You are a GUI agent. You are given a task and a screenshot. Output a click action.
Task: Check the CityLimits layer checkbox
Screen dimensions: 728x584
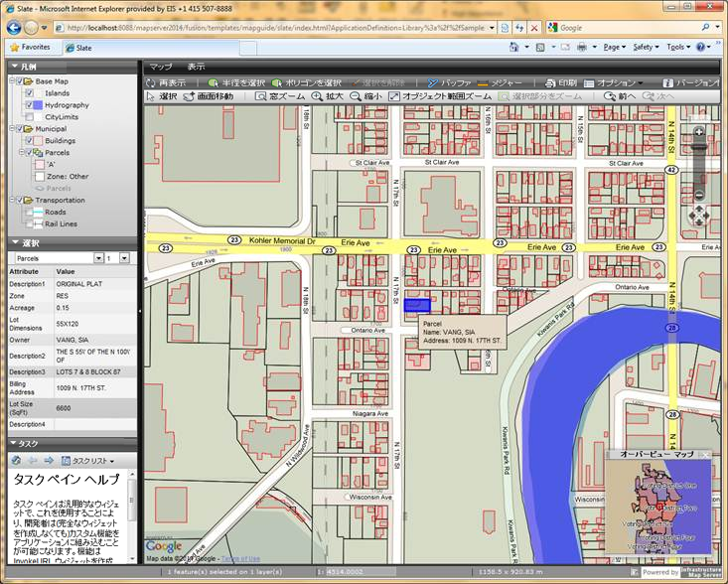click(29, 117)
